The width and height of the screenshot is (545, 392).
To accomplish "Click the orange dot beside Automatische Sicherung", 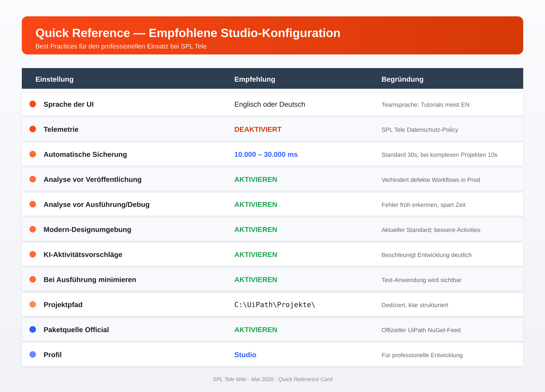I will (x=33, y=154).
